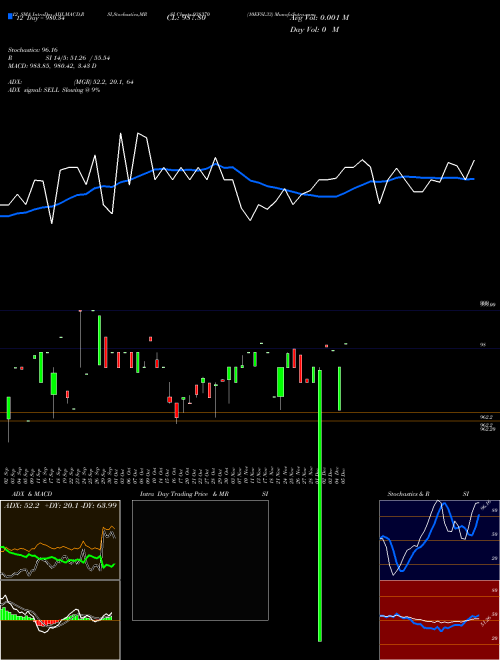
Task: Click the RSI 14/5 values line
Action: (x=59, y=58)
